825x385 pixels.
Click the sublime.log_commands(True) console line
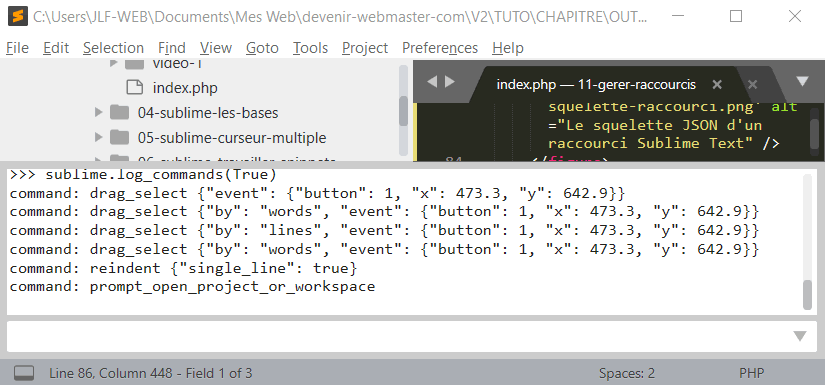(143, 174)
